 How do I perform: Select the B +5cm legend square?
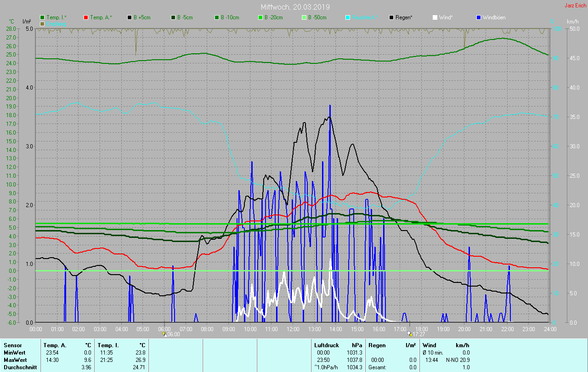pos(130,17)
